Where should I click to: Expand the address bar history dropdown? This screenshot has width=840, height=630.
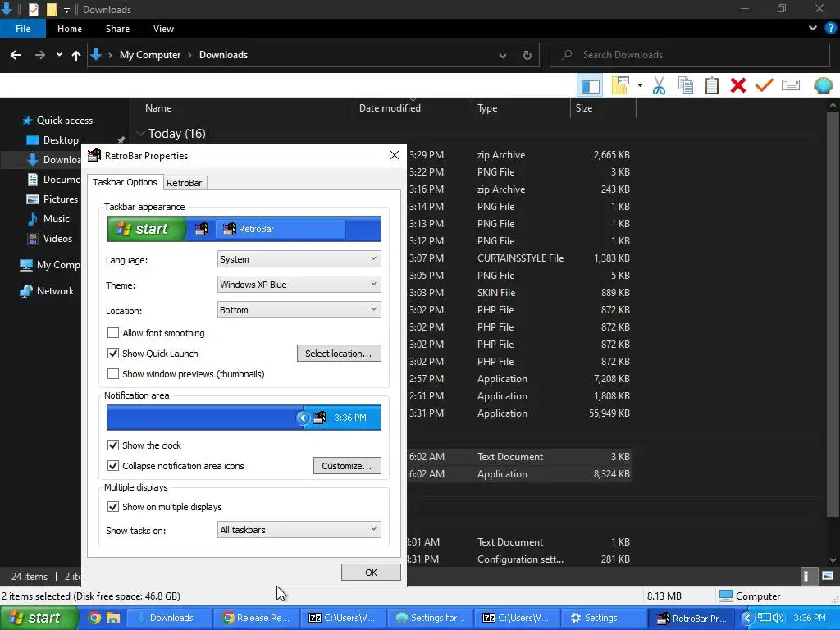coord(503,55)
